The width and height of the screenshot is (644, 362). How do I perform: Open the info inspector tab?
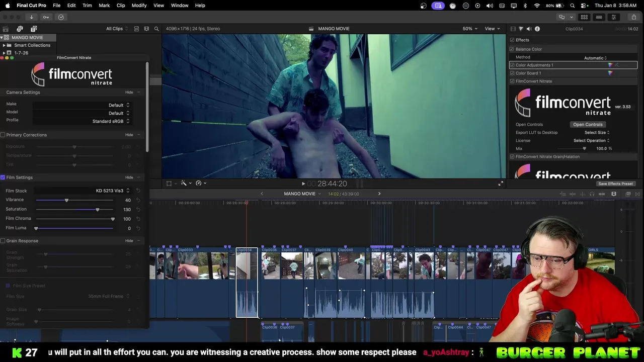point(537,29)
